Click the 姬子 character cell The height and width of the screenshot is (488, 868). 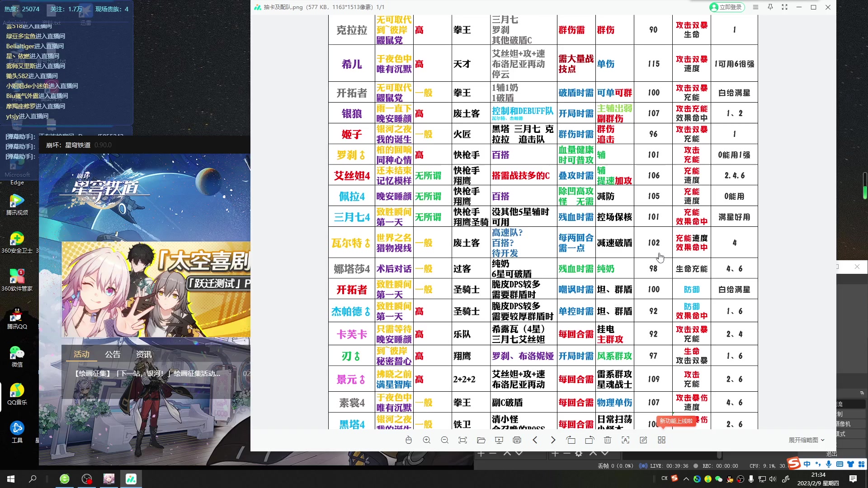click(352, 134)
